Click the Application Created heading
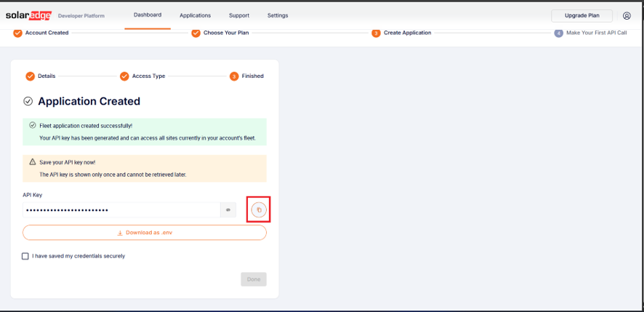Viewport: 644px width, 312px height. 89,101
